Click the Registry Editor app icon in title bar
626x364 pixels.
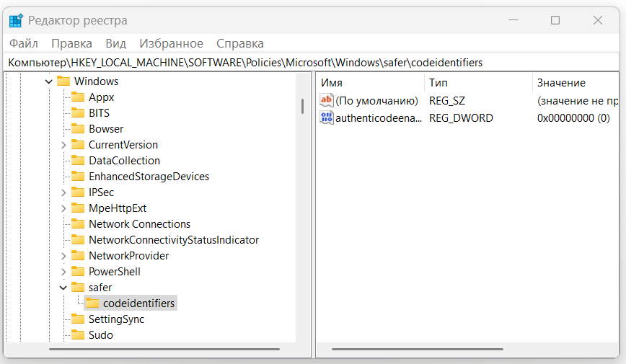click(16, 20)
